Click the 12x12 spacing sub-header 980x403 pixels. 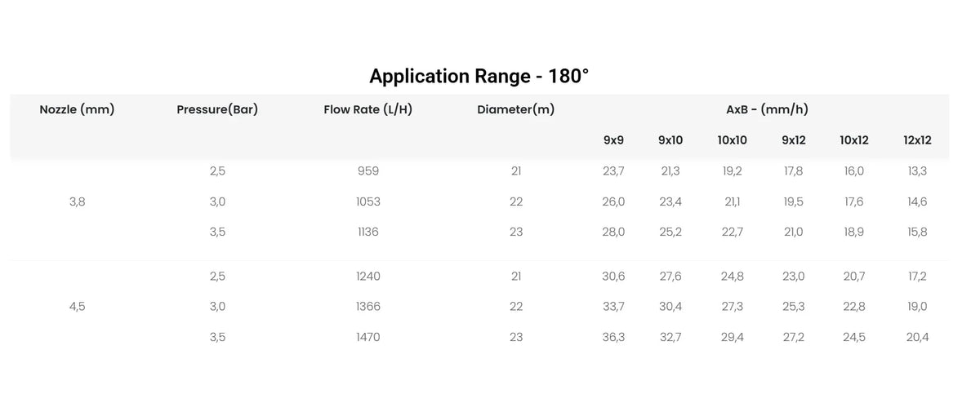pos(917,139)
